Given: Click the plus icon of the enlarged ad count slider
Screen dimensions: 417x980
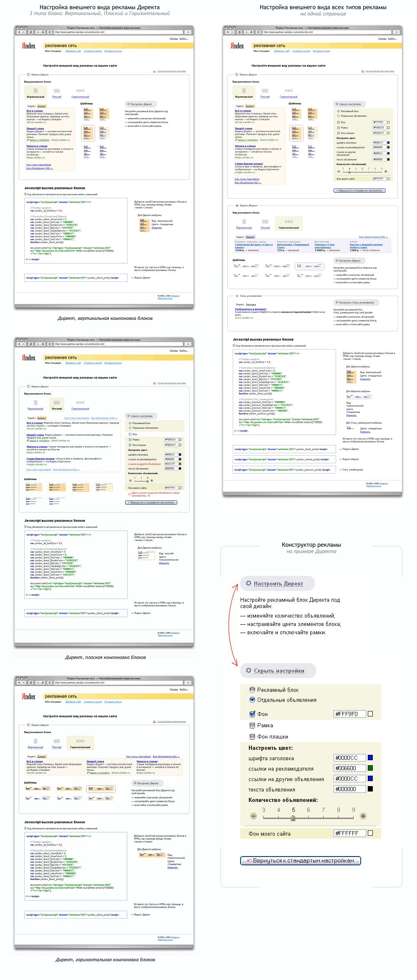Looking at the screenshot, I should coord(363,816).
